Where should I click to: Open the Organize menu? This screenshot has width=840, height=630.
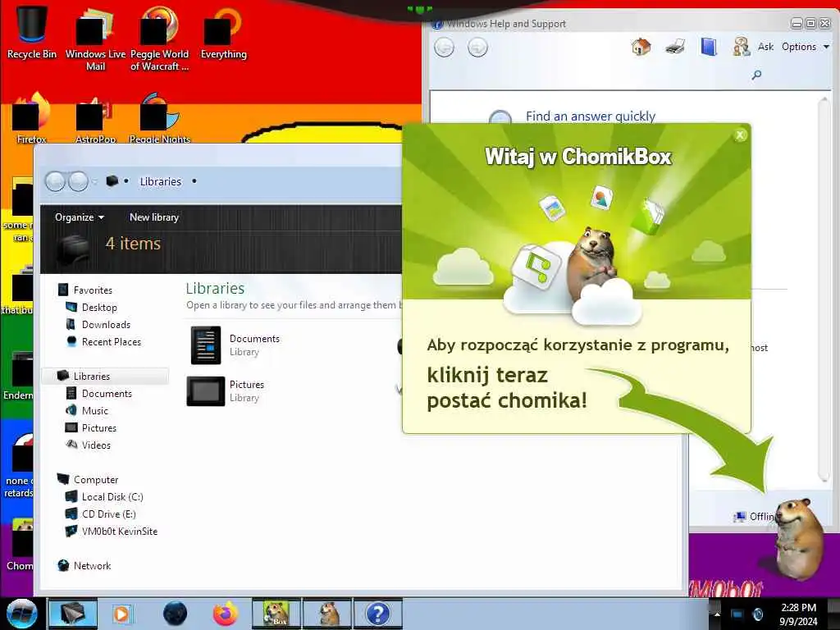[x=80, y=217]
